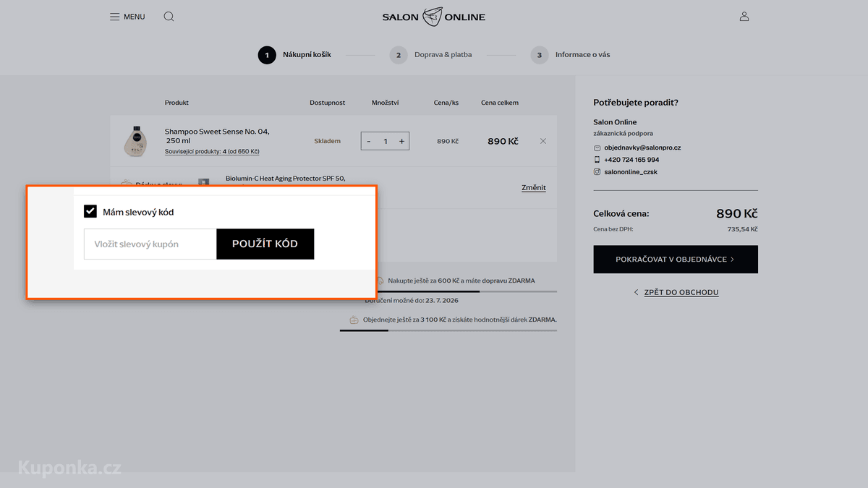The image size is (868, 488).
Task: Select step 2 'Doprava & platba'
Action: 431,55
